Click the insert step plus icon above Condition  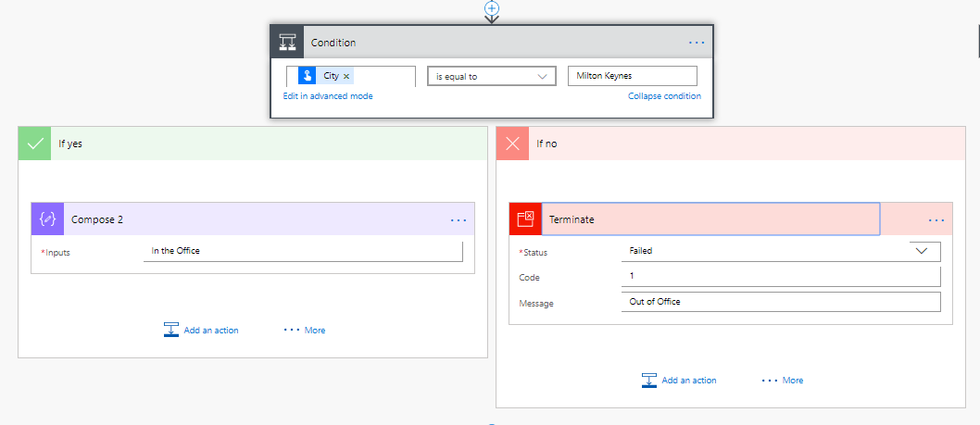tap(492, 7)
